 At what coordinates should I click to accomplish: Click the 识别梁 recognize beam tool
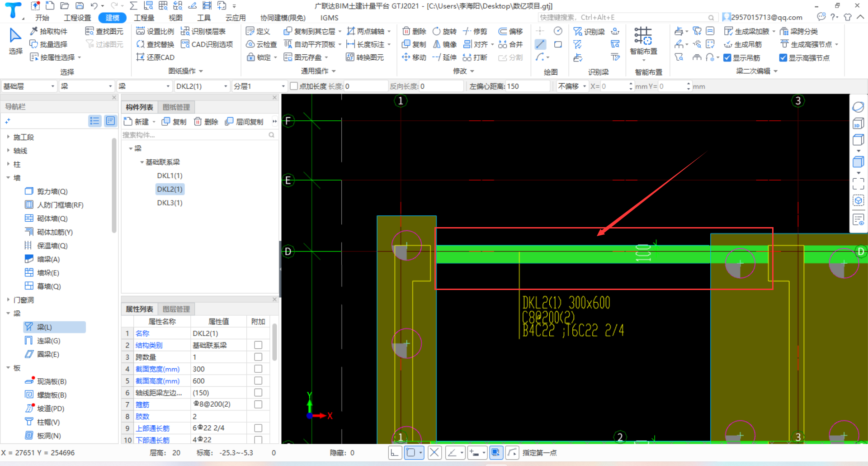coord(589,32)
